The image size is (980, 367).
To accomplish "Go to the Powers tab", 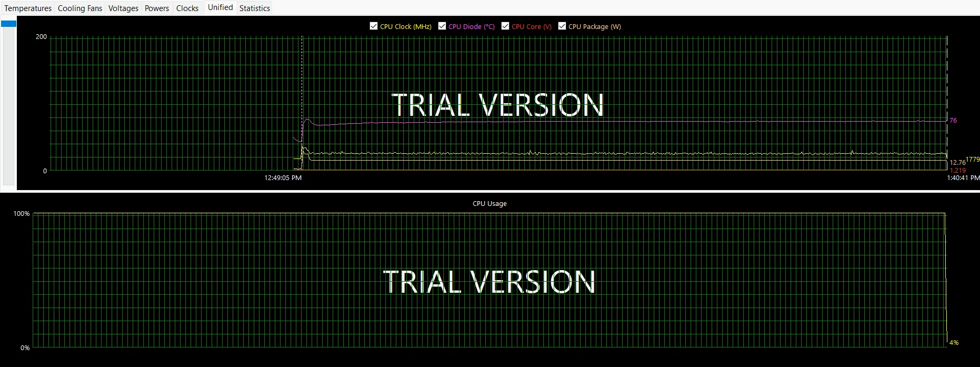I will tap(157, 8).
